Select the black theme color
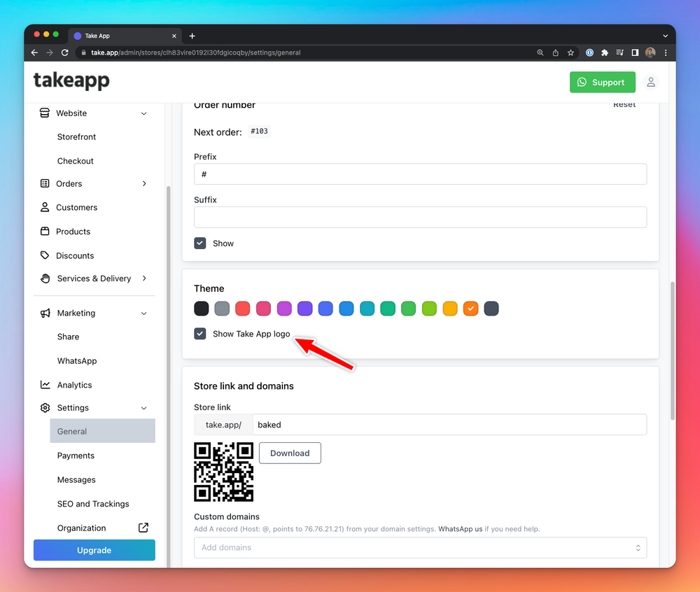The height and width of the screenshot is (592, 700). pos(202,309)
